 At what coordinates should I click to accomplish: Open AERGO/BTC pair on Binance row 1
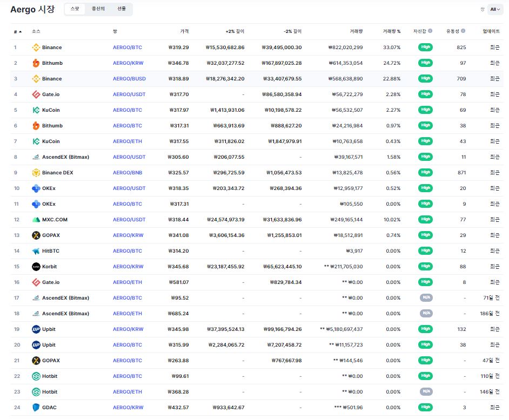tap(128, 48)
